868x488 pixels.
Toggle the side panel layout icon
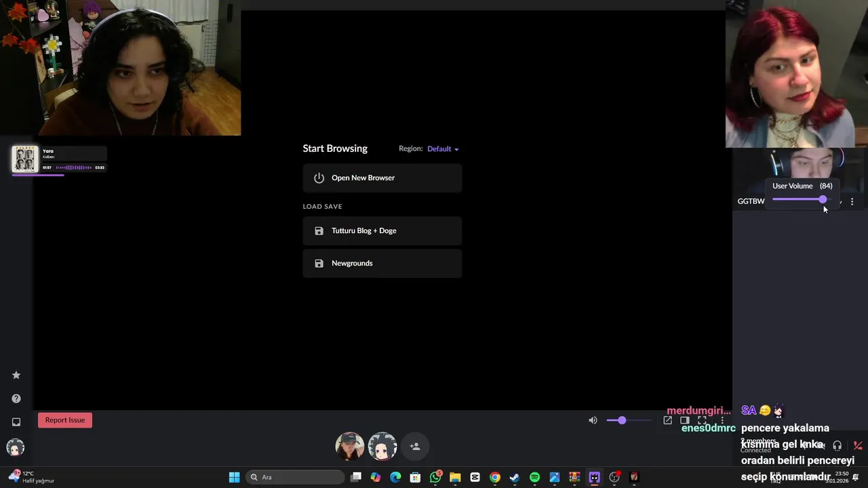click(685, 420)
